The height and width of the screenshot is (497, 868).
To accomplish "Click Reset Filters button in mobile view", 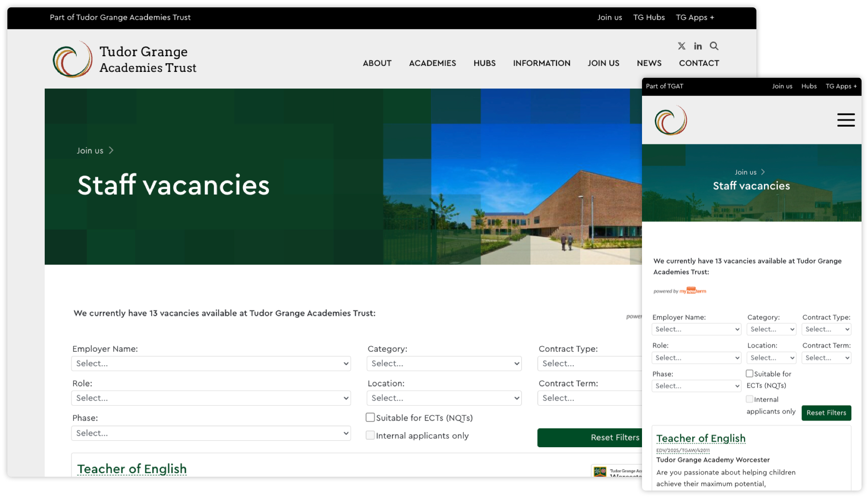I will click(826, 413).
